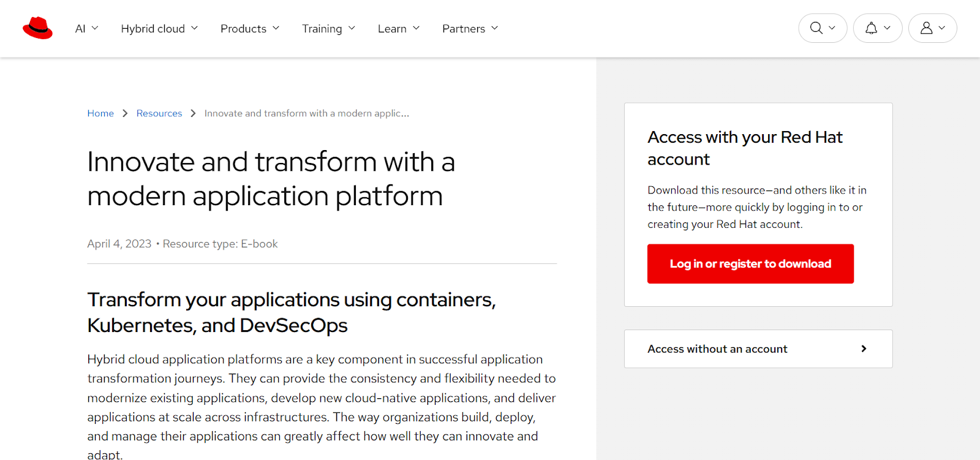Click arrow icon on Access without an account
The image size is (980, 460).
[864, 349]
